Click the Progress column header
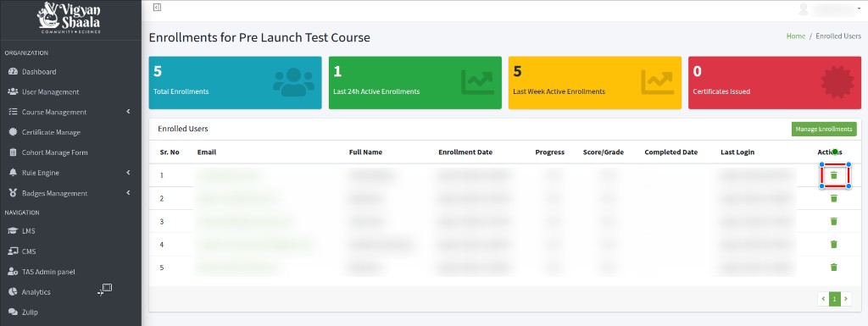This screenshot has height=326, width=868. click(549, 152)
